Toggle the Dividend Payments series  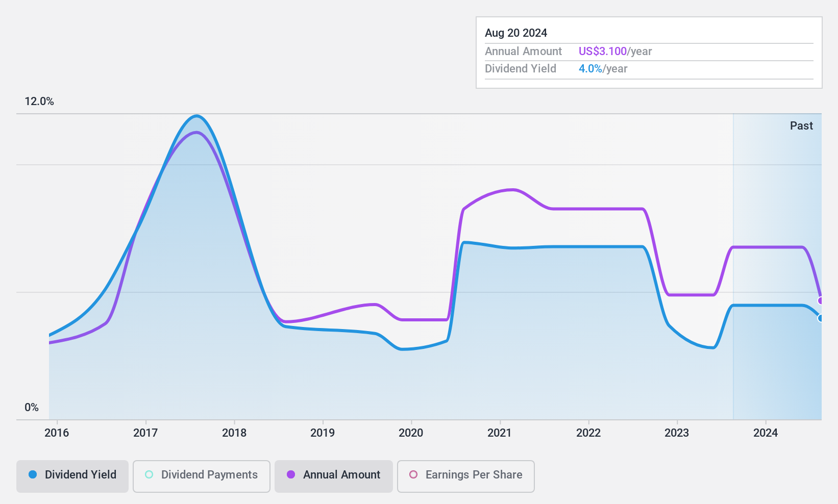202,476
